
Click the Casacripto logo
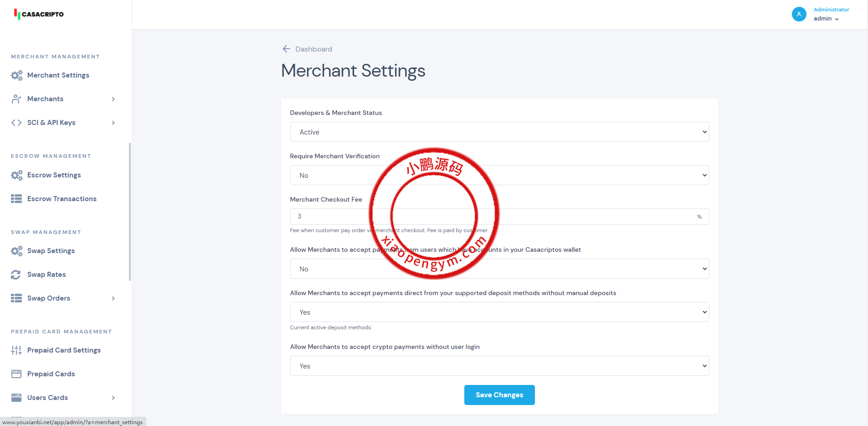pos(39,14)
